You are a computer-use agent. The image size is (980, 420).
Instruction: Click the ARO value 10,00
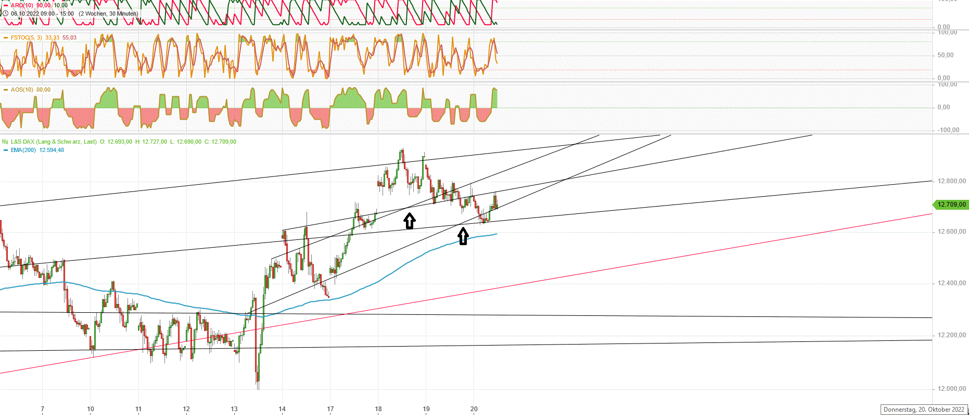tap(60, 5)
